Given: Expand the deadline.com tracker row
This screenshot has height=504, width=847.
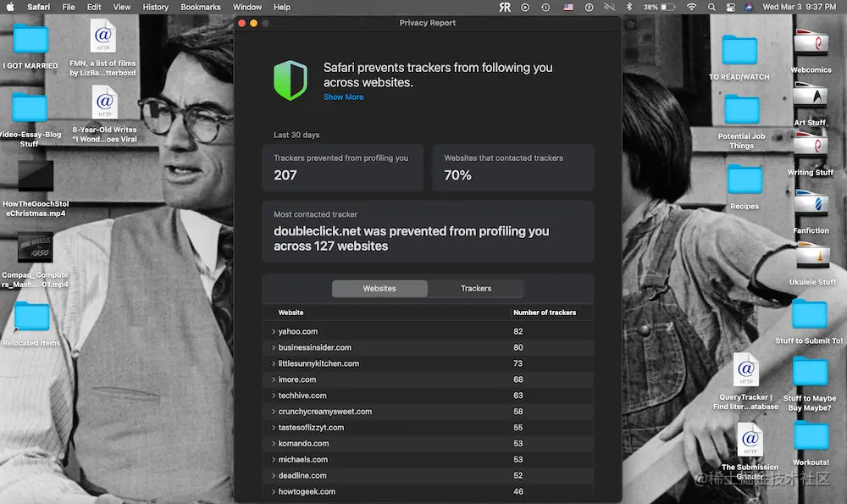Looking at the screenshot, I should [x=274, y=475].
